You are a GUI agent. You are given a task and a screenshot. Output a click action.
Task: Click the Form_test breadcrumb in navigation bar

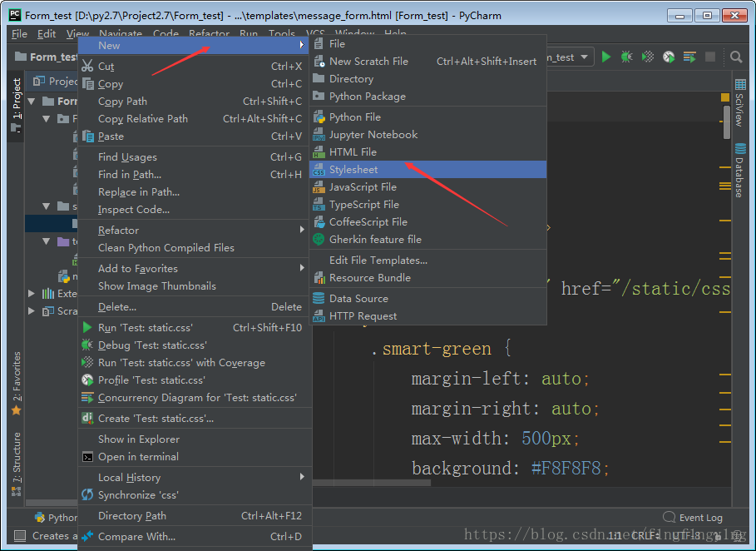click(46, 57)
